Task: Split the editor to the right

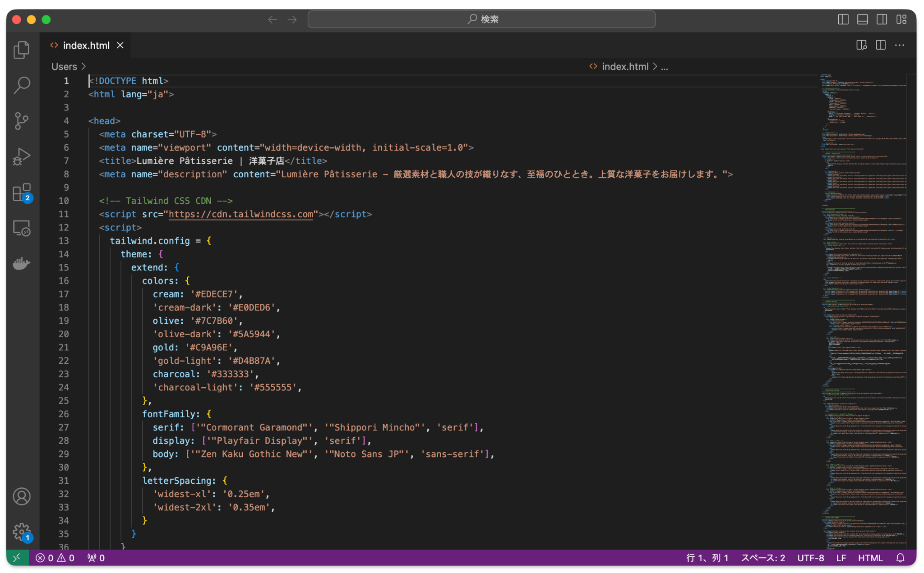Action: 881,45
